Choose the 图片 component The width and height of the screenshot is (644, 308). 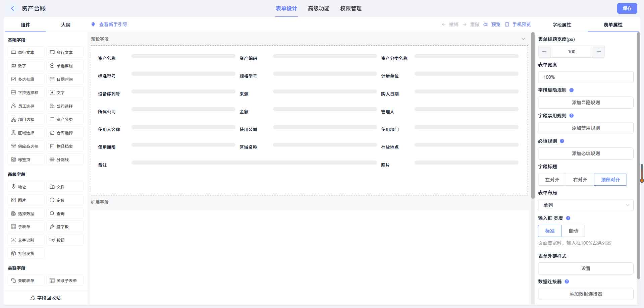click(x=26, y=200)
